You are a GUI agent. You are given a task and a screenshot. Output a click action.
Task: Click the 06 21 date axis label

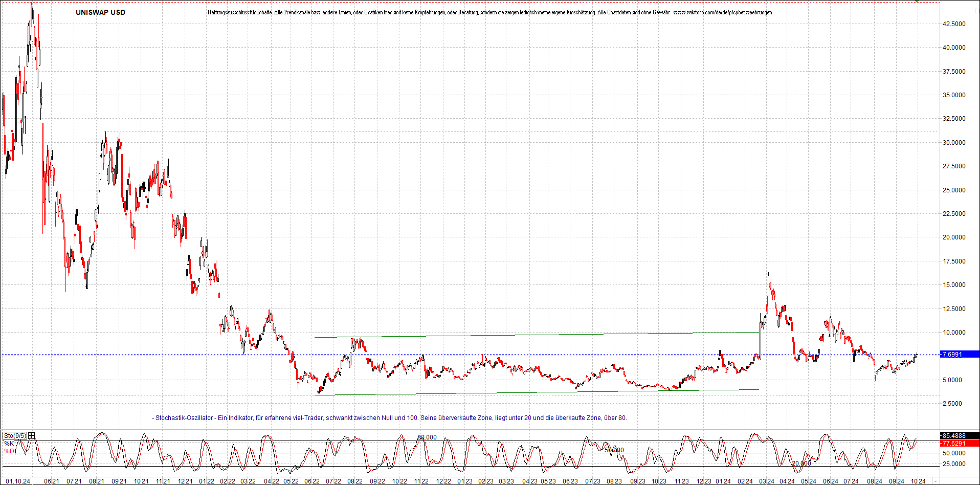tap(51, 481)
